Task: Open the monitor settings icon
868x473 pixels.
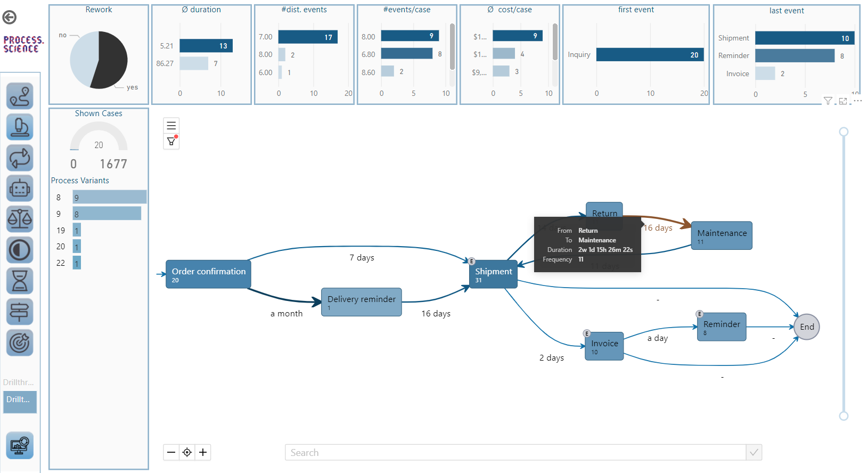Action: coord(20,445)
